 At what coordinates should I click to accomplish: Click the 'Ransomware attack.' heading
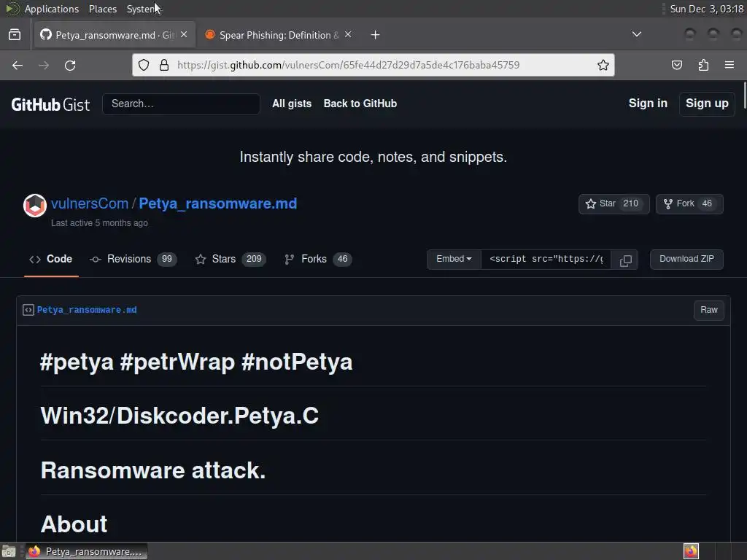(153, 470)
